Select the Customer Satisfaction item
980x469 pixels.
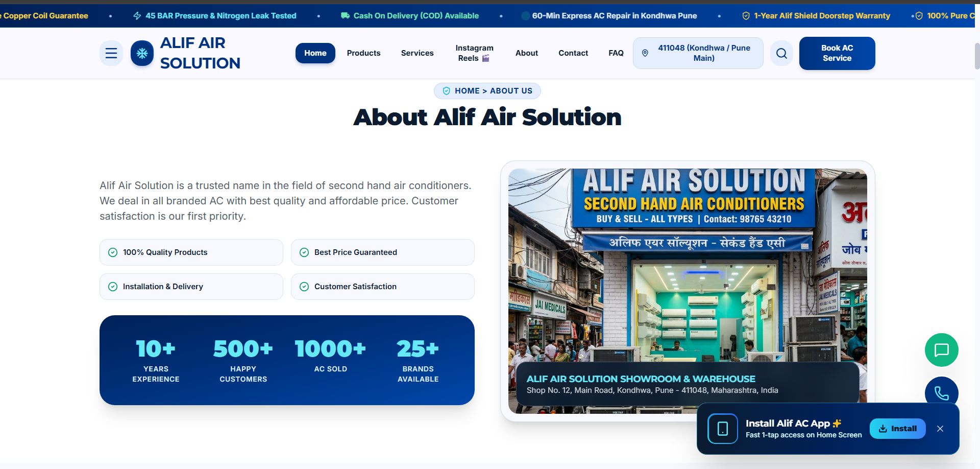[x=383, y=287]
